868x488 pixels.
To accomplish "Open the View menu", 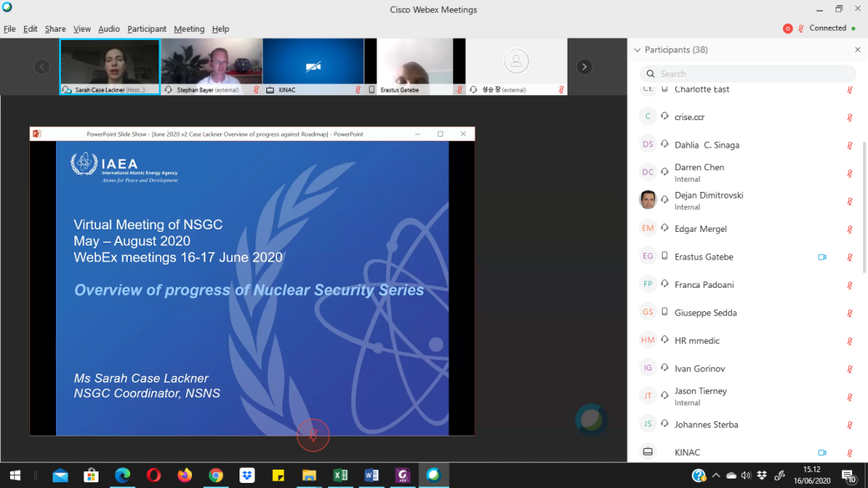I will 82,28.
